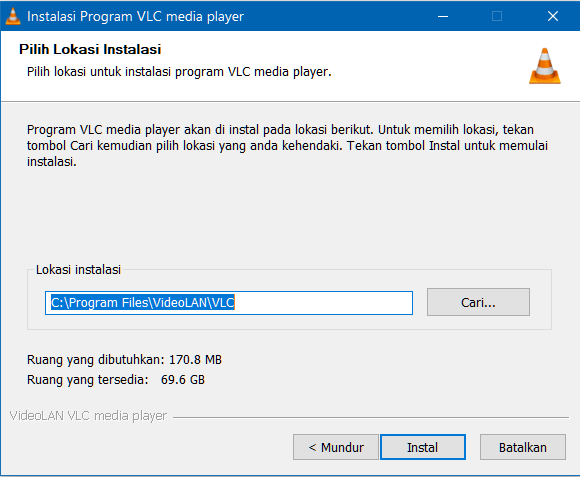Minimize the installer window

click(443, 16)
